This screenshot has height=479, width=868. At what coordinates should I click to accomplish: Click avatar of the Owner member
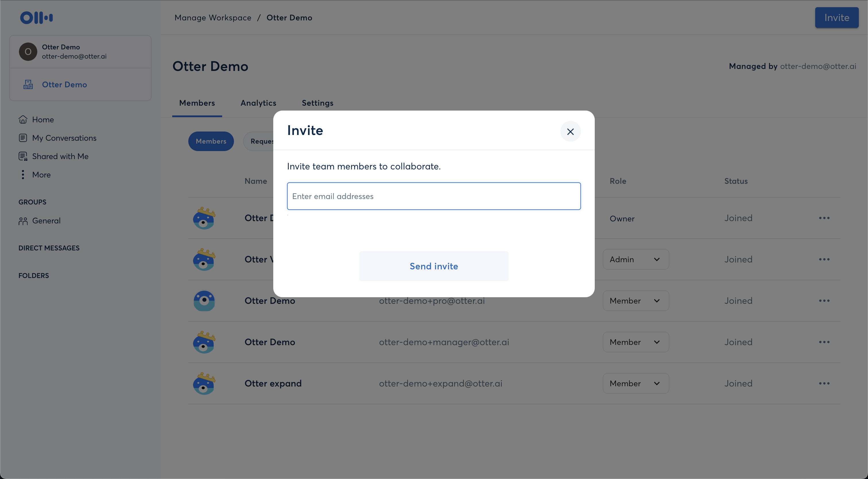[x=204, y=218]
